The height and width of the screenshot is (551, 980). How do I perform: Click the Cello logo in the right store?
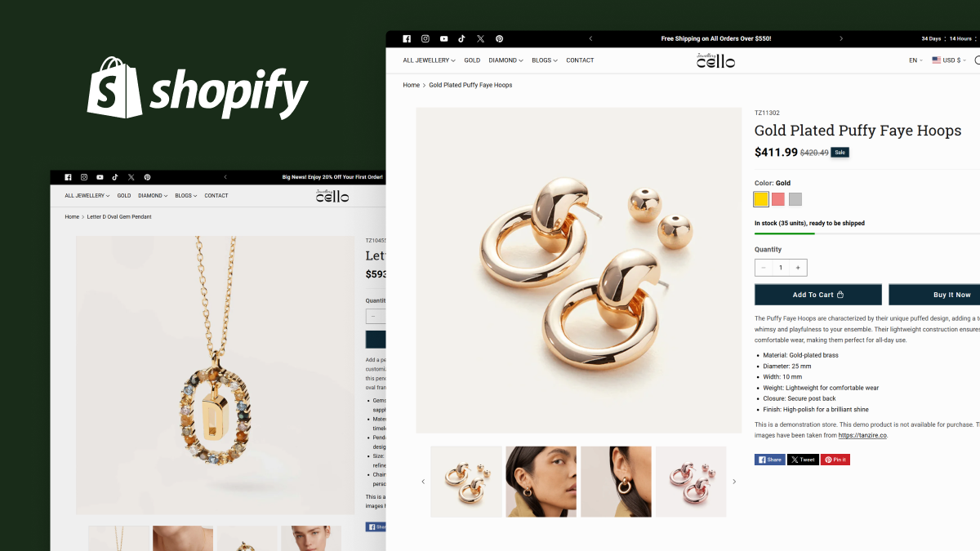[x=715, y=60]
